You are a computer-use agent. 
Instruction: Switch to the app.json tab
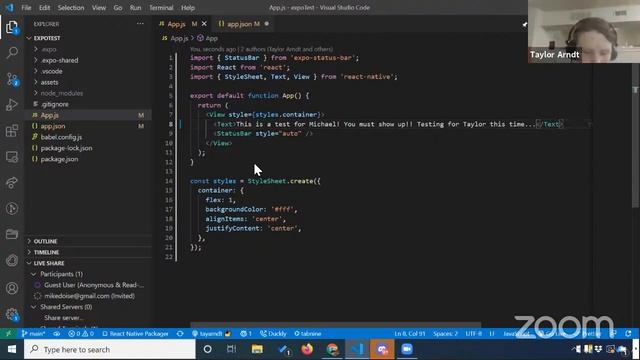243,24
